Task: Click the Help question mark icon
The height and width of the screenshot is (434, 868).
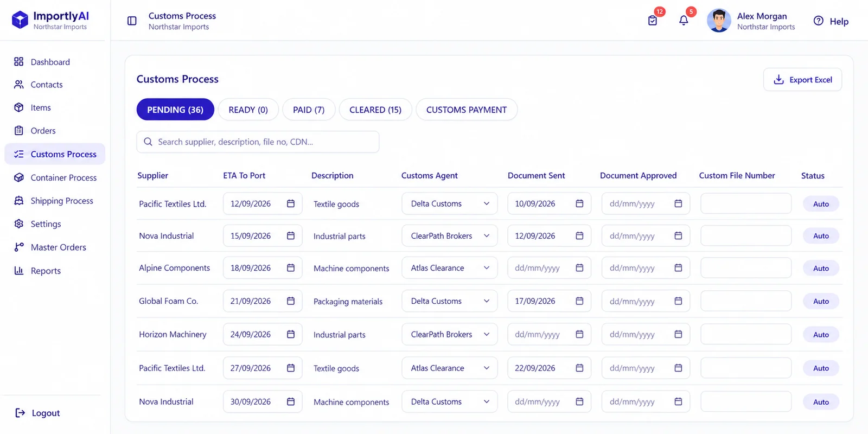Action: pos(819,21)
